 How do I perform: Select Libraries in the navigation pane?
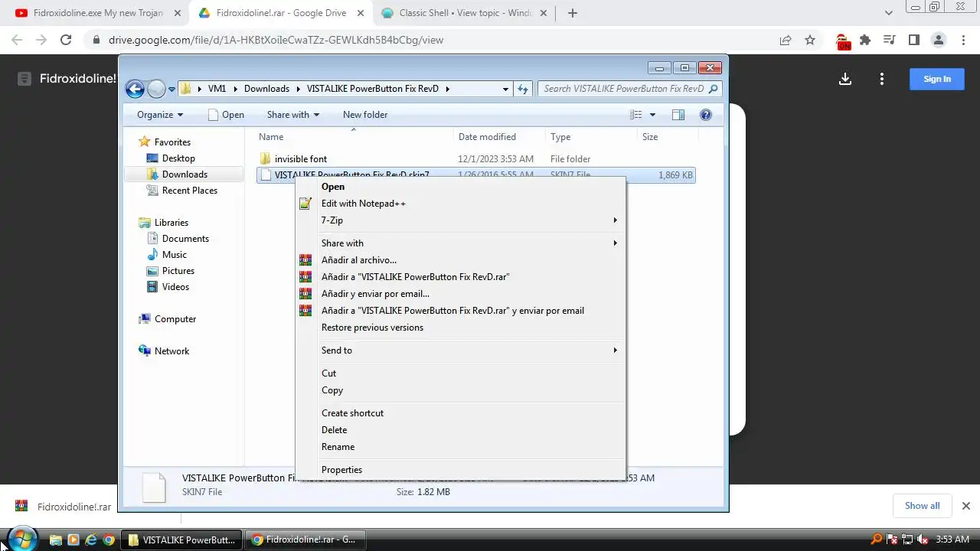(171, 223)
